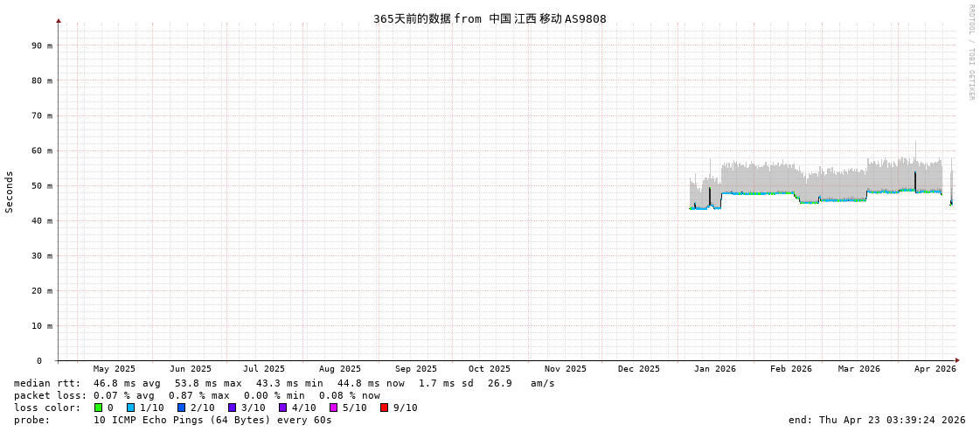Image resolution: width=980 pixels, height=432 pixels.
Task: Click the packet loss statistics line
Action: click(x=197, y=395)
